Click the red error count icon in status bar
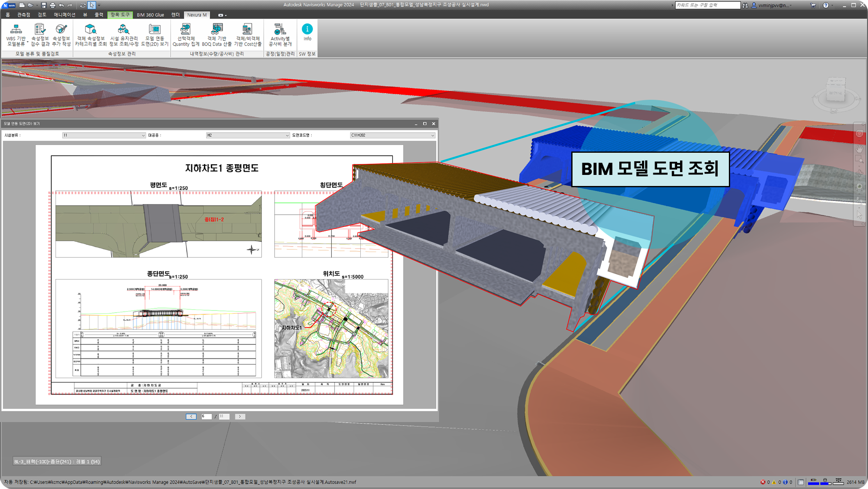Image resolution: width=868 pixels, height=489 pixels. [763, 482]
